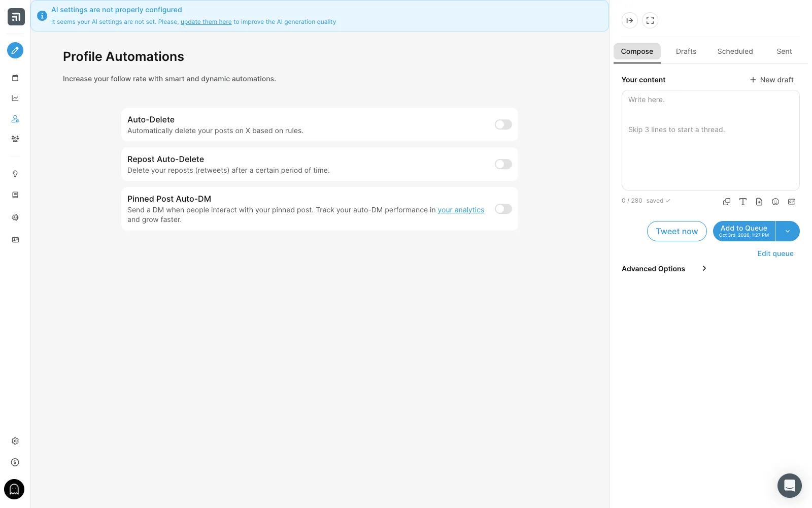This screenshot has width=812, height=508.
Task: Click in the 'Write here.' text area
Action: (710, 140)
